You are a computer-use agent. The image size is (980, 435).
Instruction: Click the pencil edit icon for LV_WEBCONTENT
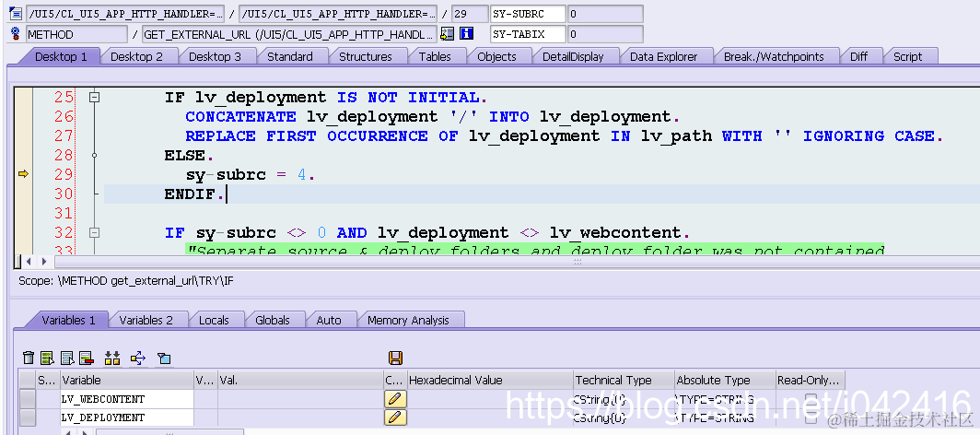click(x=396, y=399)
